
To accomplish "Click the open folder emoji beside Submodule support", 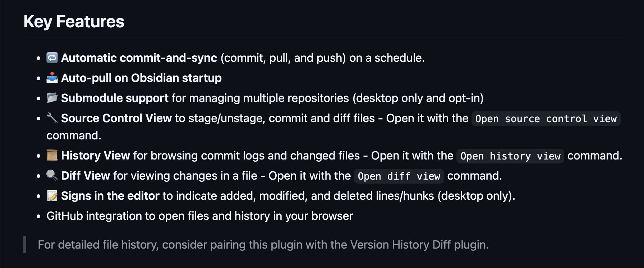I will pyautogui.click(x=52, y=98).
